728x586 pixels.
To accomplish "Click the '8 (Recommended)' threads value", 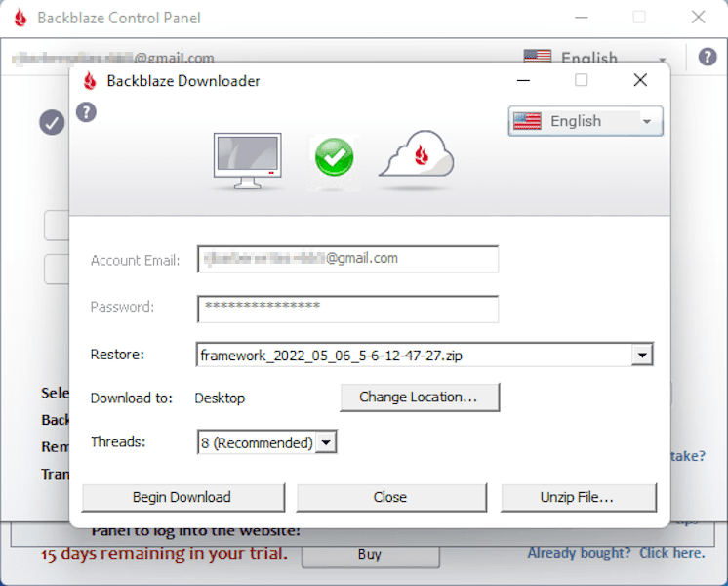I will tap(257, 442).
